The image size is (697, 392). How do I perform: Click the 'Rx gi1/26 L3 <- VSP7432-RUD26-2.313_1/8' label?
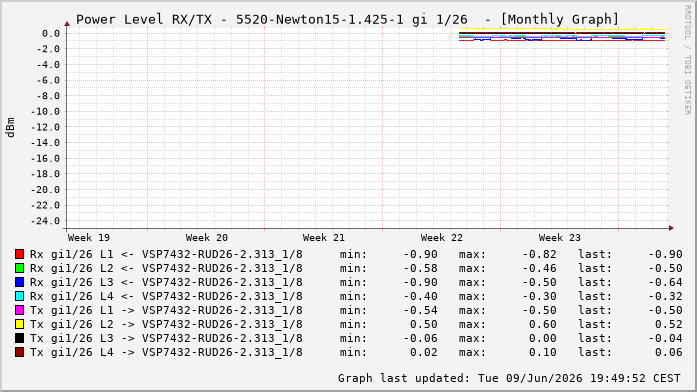click(166, 282)
